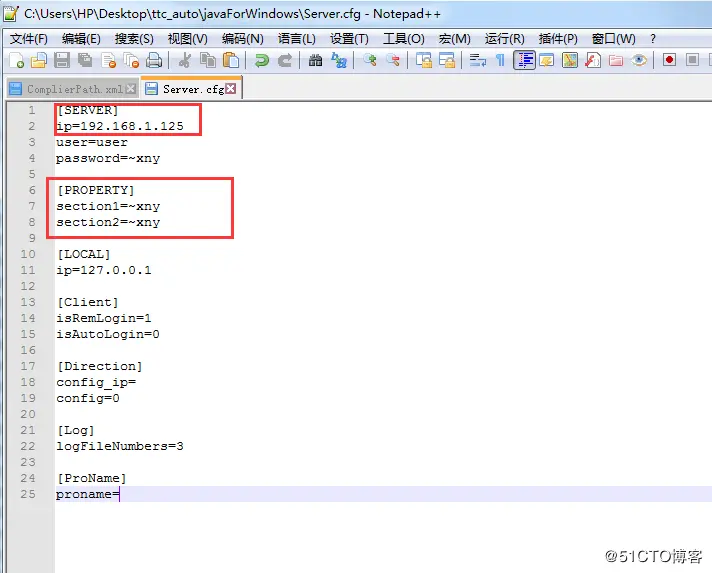Click the Paste clipboard icon
The width and height of the screenshot is (712, 573).
(231, 60)
